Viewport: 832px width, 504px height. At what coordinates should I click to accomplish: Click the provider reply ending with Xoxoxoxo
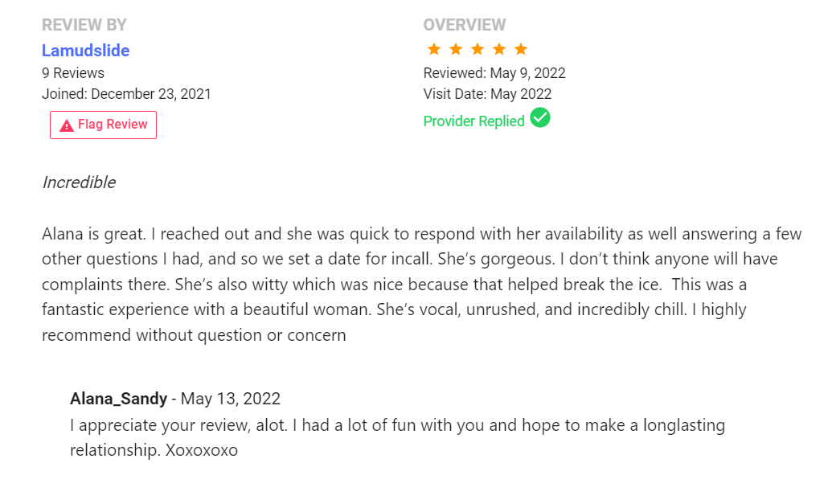pyautogui.click(x=397, y=437)
